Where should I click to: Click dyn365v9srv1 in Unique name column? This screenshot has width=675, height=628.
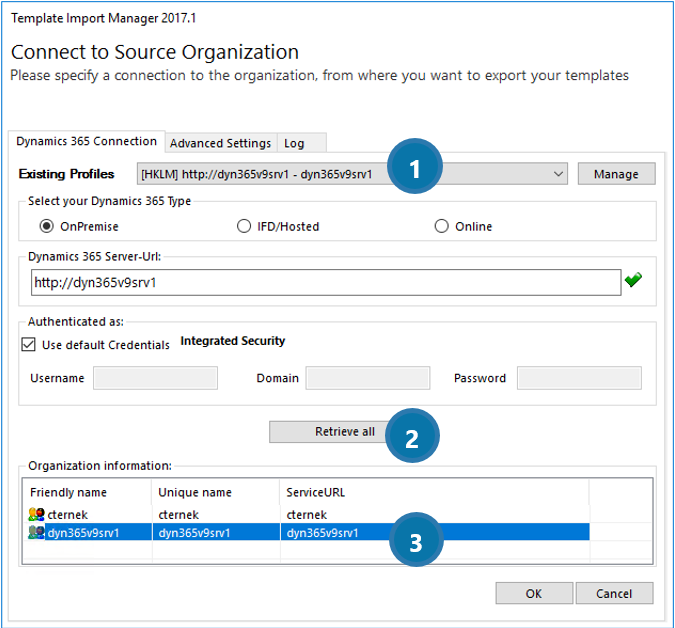click(194, 532)
